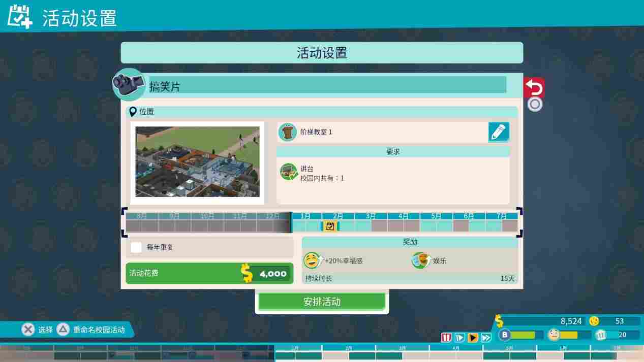Select the 讲台 podium requirement icon
This screenshot has width=644, height=362.
coord(289,171)
